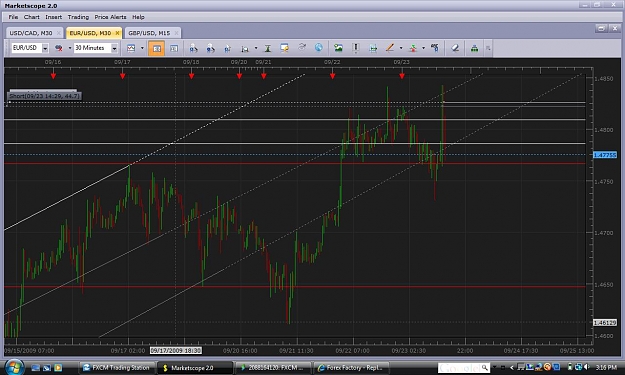This screenshot has height=375, width=625.
Task: Open the Trading menu
Action: [78, 17]
